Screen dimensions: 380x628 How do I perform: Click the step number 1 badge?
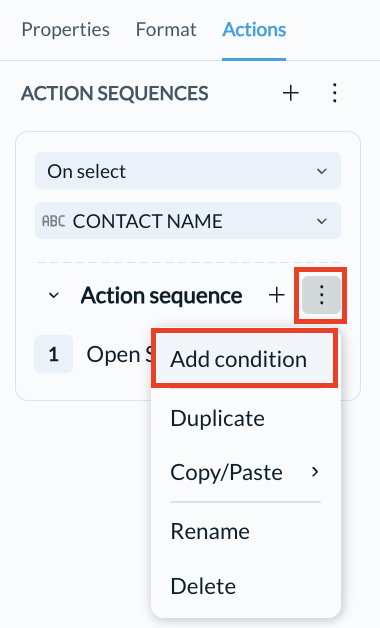click(x=54, y=354)
